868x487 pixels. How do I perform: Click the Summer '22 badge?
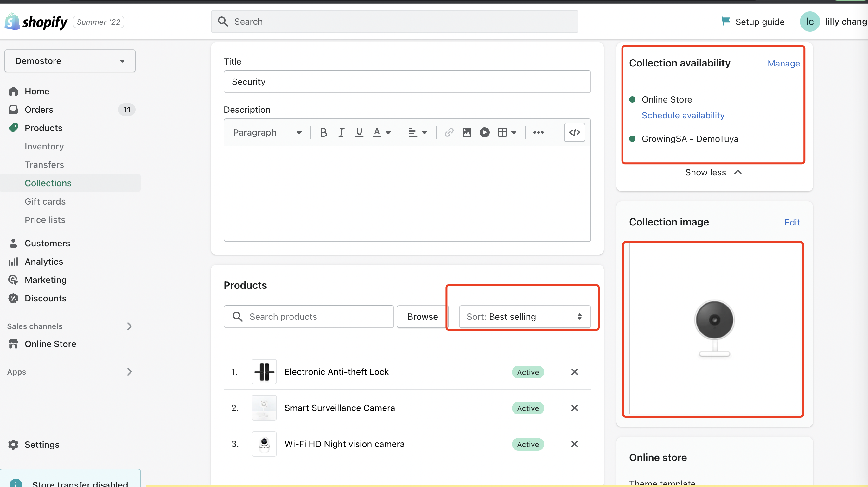pos(98,22)
